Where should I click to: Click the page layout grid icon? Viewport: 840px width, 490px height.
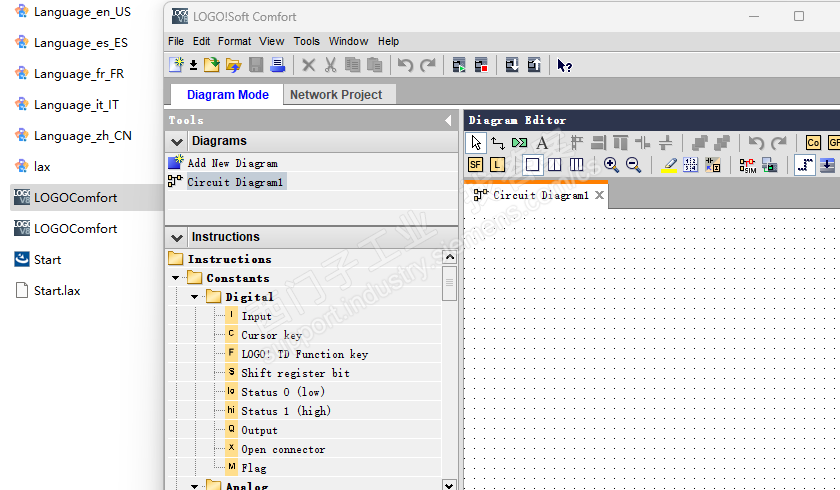point(691,164)
